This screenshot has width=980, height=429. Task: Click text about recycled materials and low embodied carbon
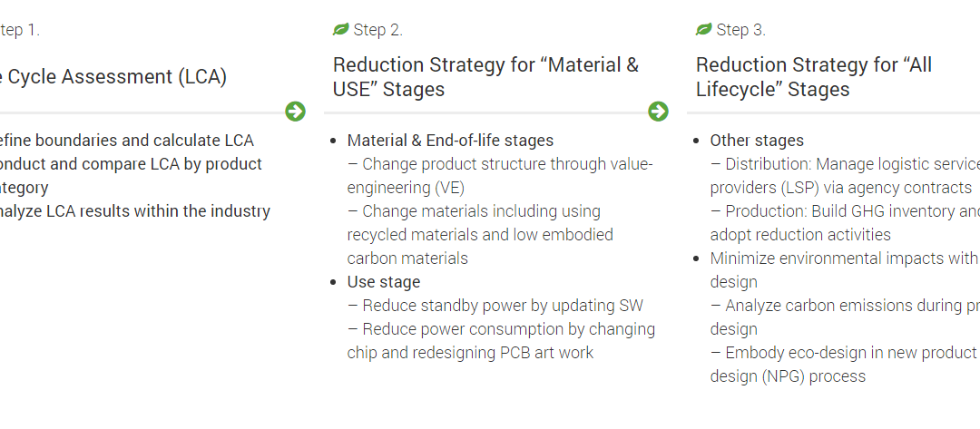click(480, 235)
